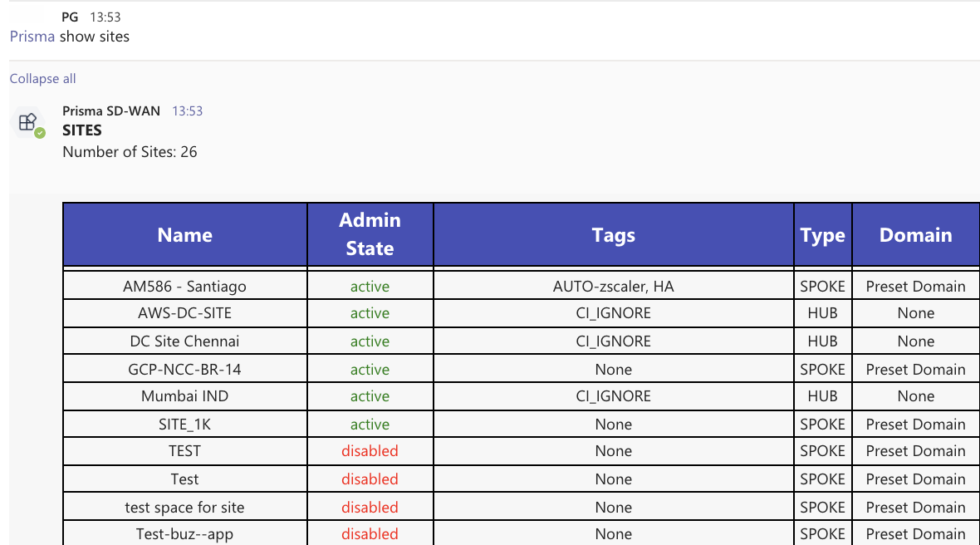Click the GCP-NCC-BR-14 site name

184,370
